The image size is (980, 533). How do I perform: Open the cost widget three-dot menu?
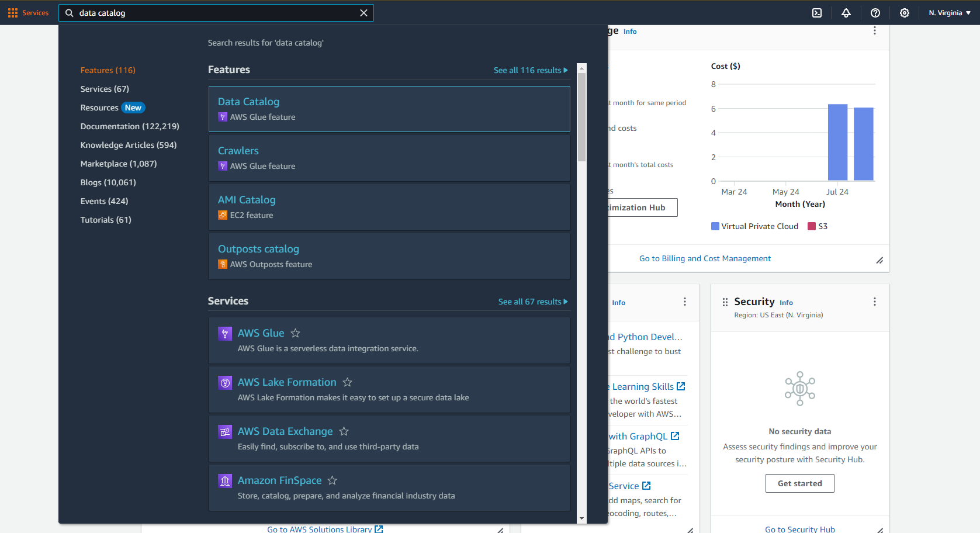(875, 30)
